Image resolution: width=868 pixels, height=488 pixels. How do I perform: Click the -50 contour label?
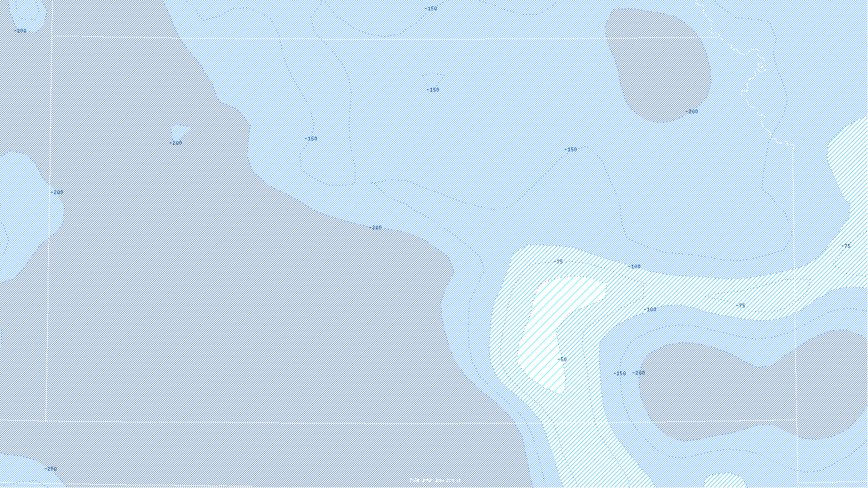pos(562,359)
